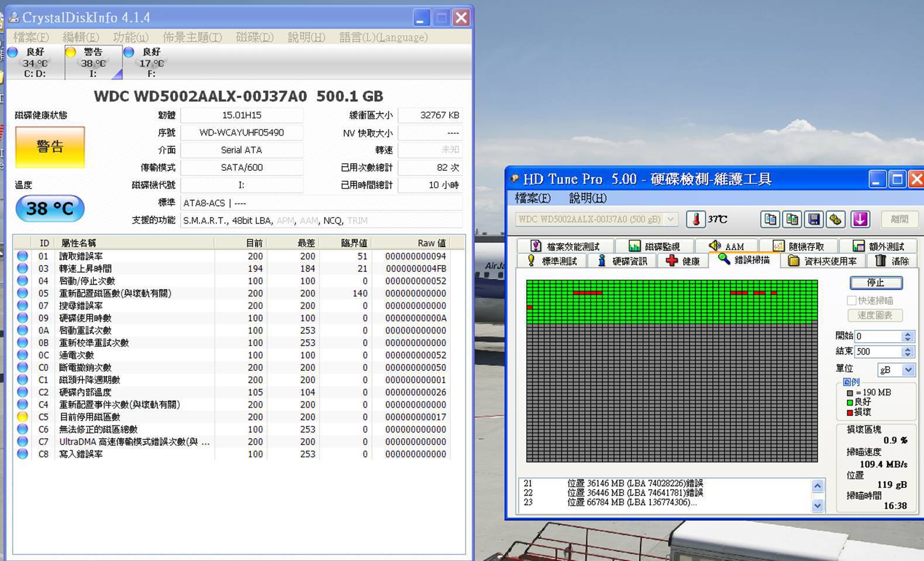Click the 離開 exit button
924x561 pixels.
(x=899, y=219)
